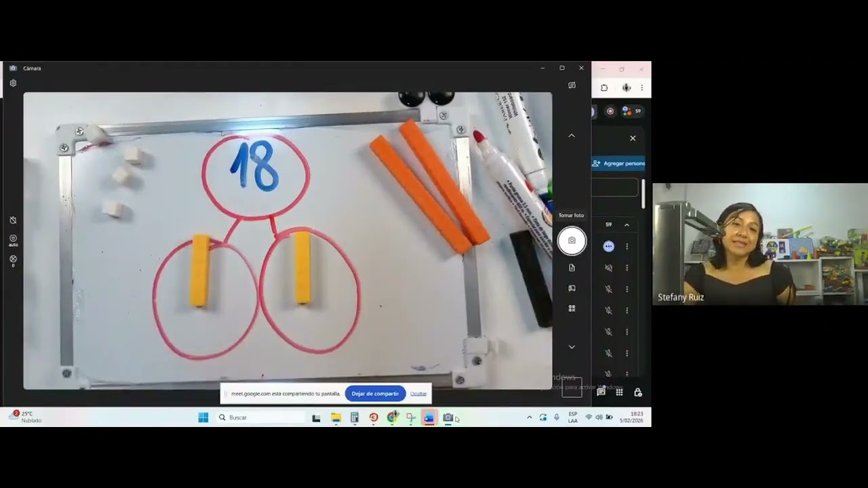Click the blue speaking indicator for first participant

click(x=608, y=247)
